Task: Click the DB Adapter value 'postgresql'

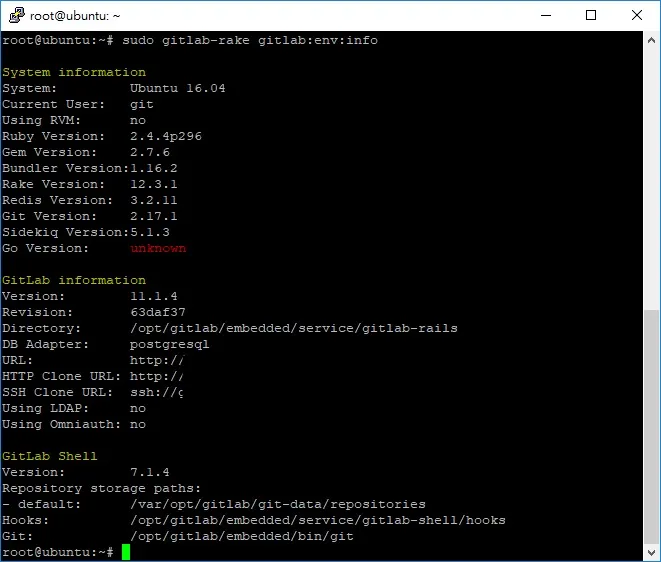Action: (x=169, y=345)
